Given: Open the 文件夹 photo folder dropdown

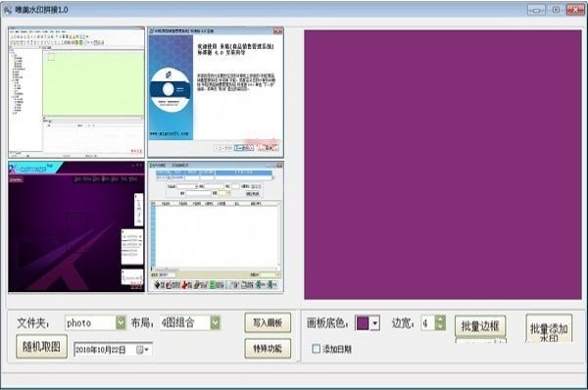Looking at the screenshot, I should click(x=121, y=322).
